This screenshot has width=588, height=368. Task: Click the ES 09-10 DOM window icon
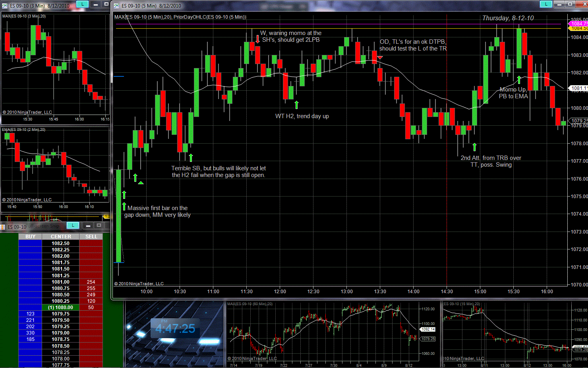[x=3, y=227]
